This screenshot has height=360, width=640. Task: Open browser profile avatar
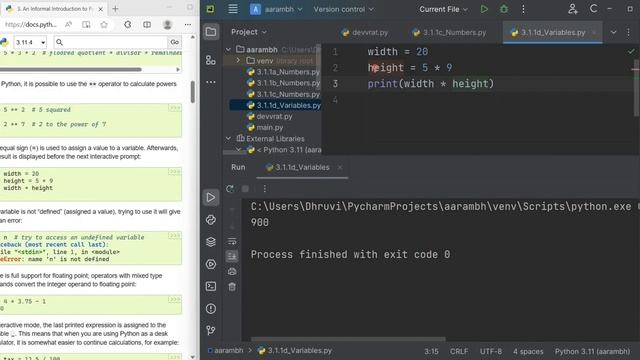(x=167, y=24)
